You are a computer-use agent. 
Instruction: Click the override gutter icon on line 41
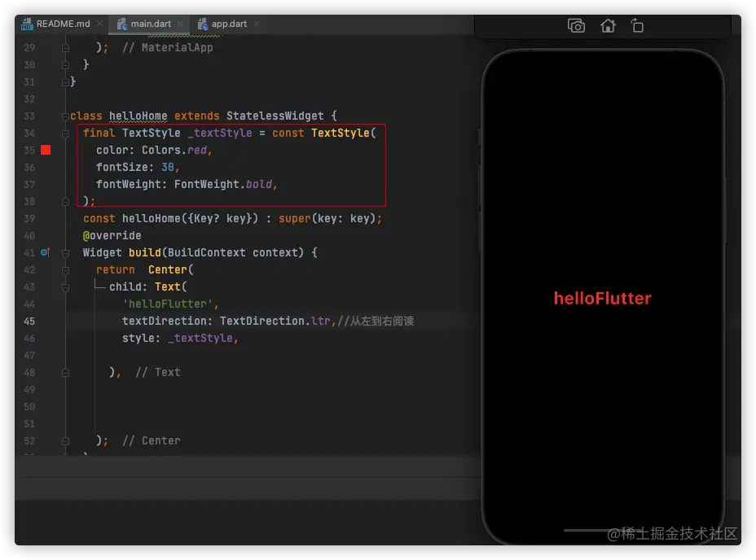[46, 252]
